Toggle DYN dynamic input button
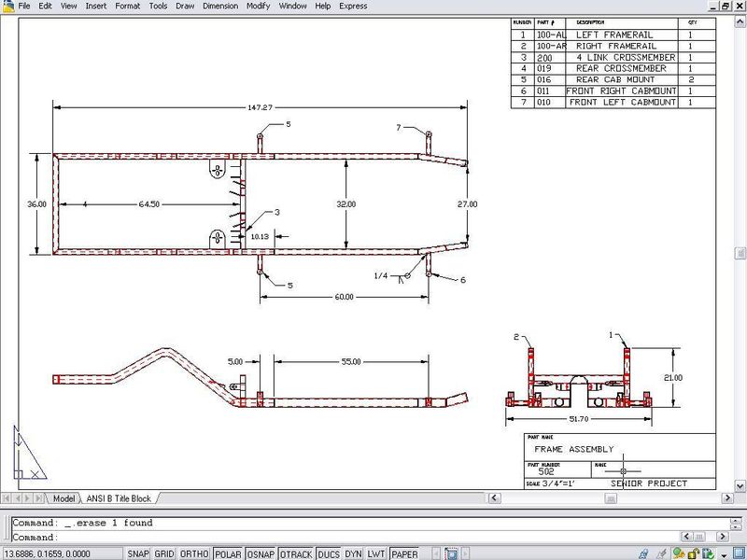 point(354,553)
